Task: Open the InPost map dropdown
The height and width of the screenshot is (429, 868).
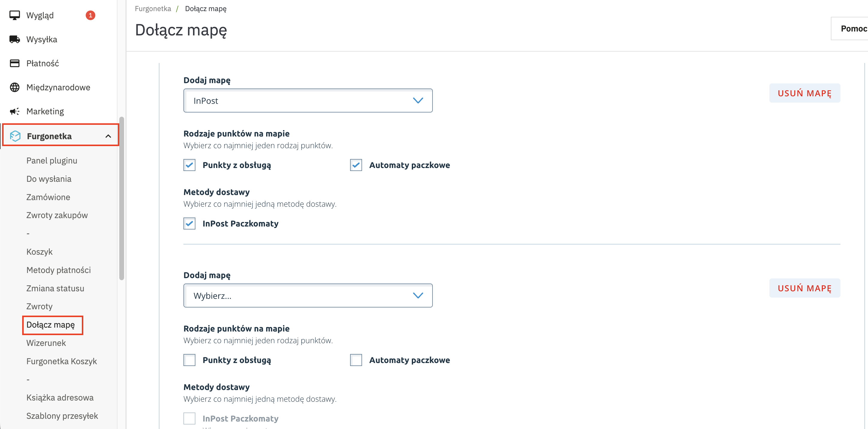Action: [308, 100]
